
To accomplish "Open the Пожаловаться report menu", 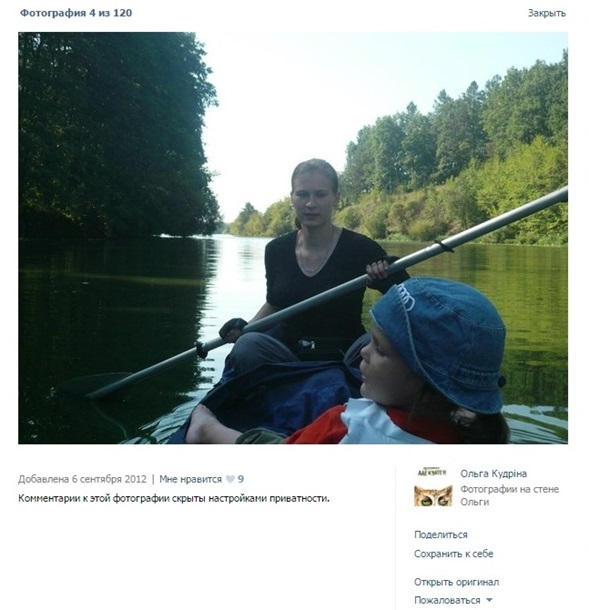I will pos(447,600).
